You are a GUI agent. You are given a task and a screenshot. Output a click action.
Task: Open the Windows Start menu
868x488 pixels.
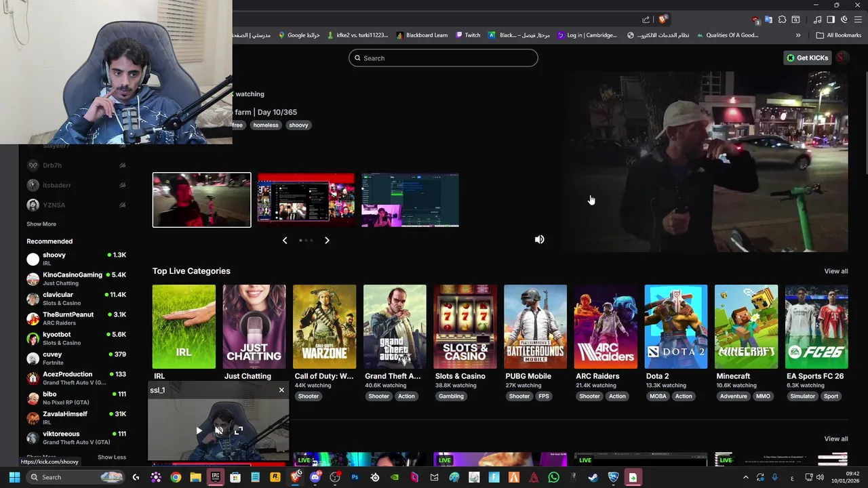[14, 477]
